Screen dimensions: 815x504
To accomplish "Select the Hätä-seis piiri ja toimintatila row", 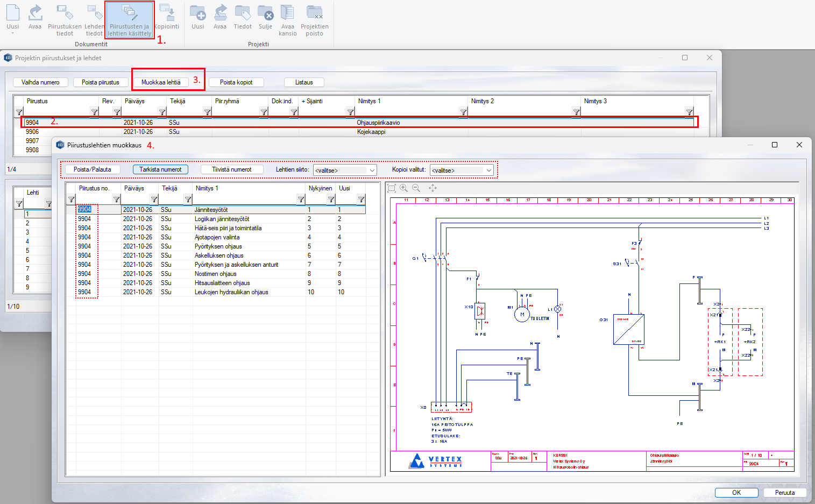I will [x=228, y=228].
